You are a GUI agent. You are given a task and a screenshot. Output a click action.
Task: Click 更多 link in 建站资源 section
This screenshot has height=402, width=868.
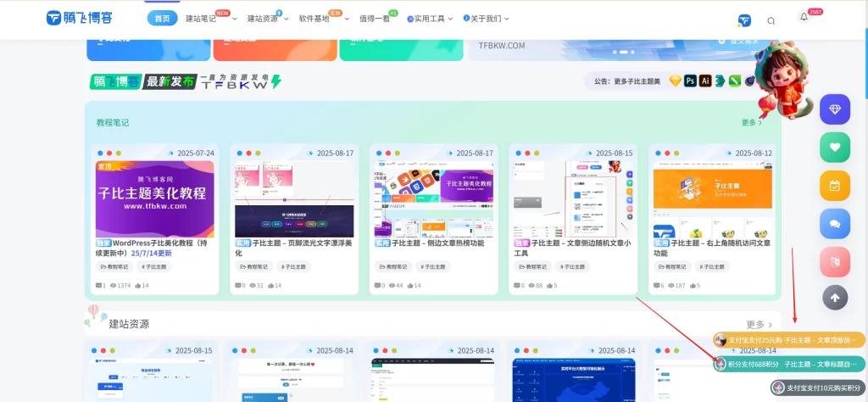click(759, 325)
